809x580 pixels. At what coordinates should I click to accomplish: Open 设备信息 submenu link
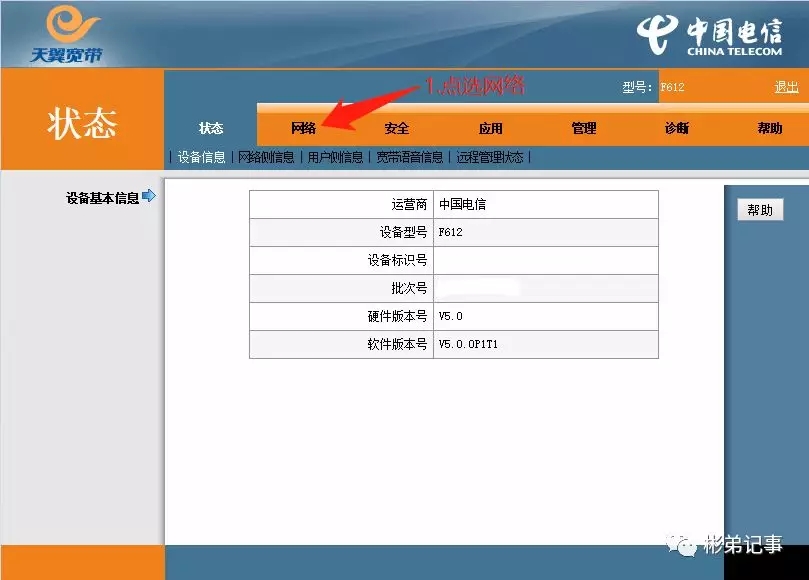point(201,157)
